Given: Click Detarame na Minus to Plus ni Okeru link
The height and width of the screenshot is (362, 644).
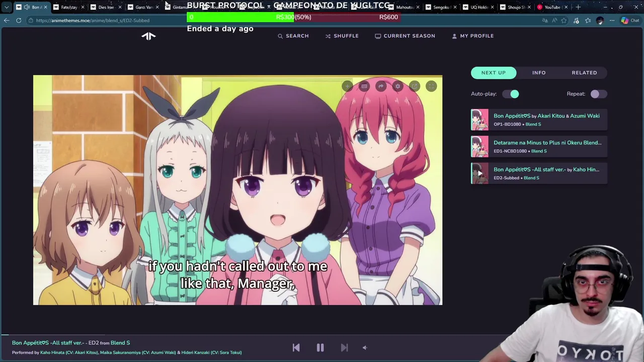Looking at the screenshot, I should click(x=547, y=143).
